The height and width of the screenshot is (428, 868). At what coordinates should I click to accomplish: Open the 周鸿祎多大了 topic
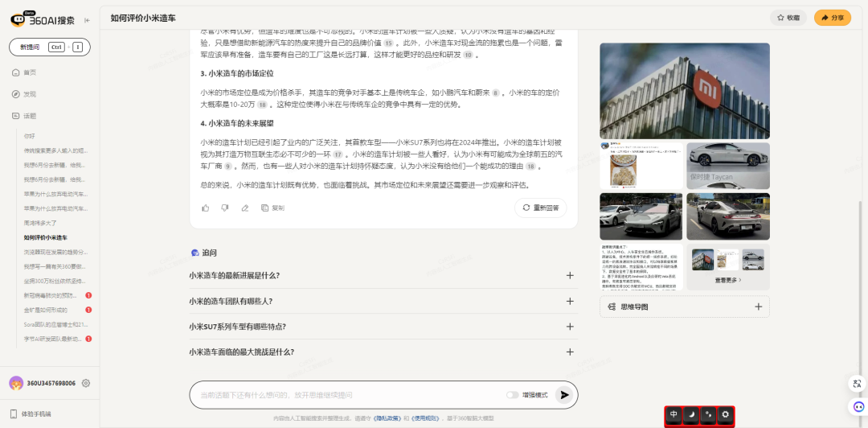click(x=40, y=223)
